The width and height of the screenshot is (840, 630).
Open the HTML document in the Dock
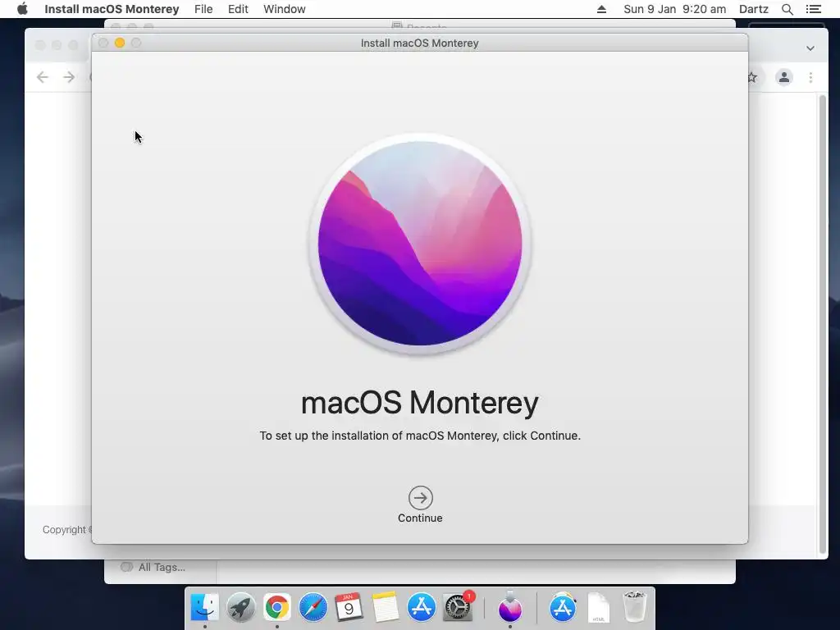click(598, 608)
